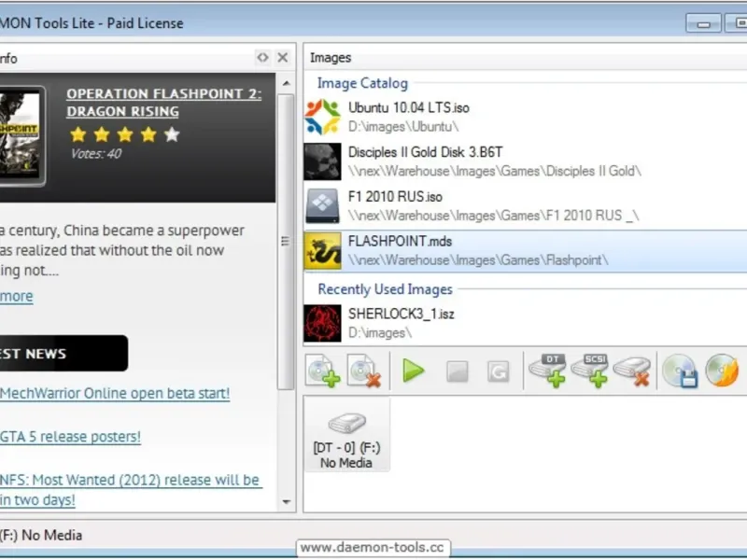Click the F1 2010 RUS disk icon
Image resolution: width=747 pixels, height=560 pixels.
coord(322,205)
